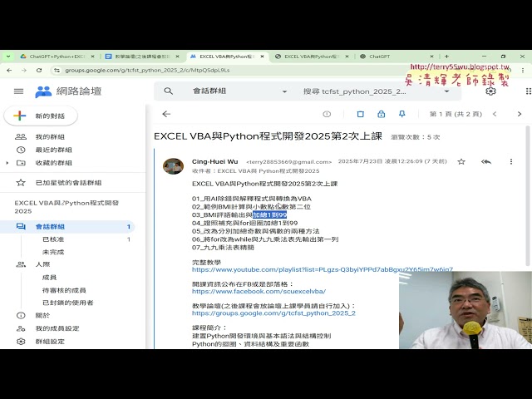Click the message vertical scrollbar
The image size is (532, 399).
tap(528, 196)
